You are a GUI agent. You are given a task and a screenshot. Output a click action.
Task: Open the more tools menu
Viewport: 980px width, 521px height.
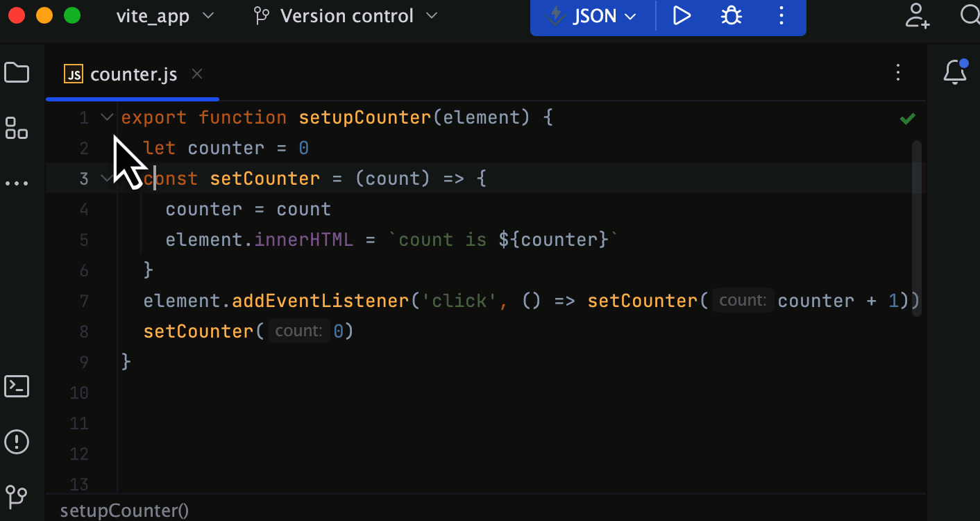coord(17,182)
